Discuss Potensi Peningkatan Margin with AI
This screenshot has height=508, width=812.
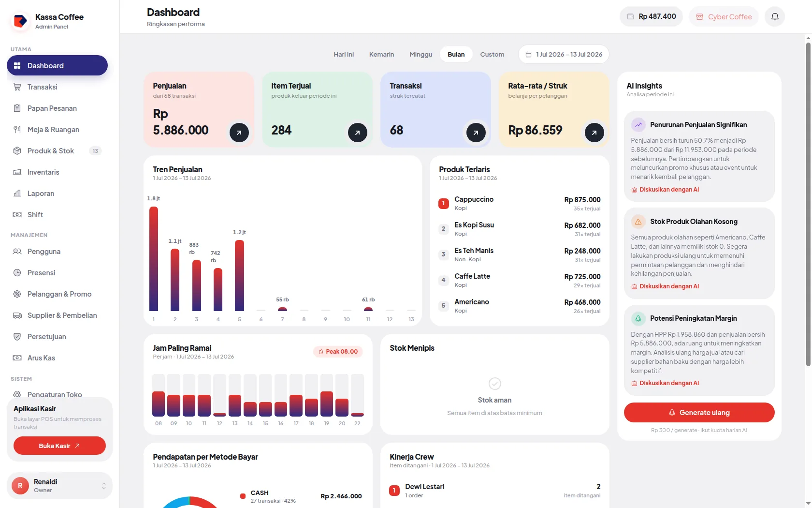665,383
